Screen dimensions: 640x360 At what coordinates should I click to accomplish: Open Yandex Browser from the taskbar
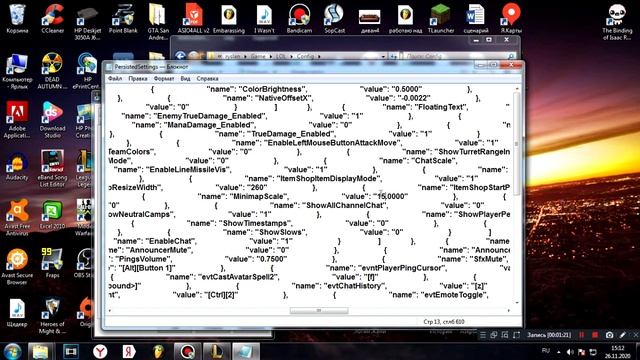pos(100,351)
